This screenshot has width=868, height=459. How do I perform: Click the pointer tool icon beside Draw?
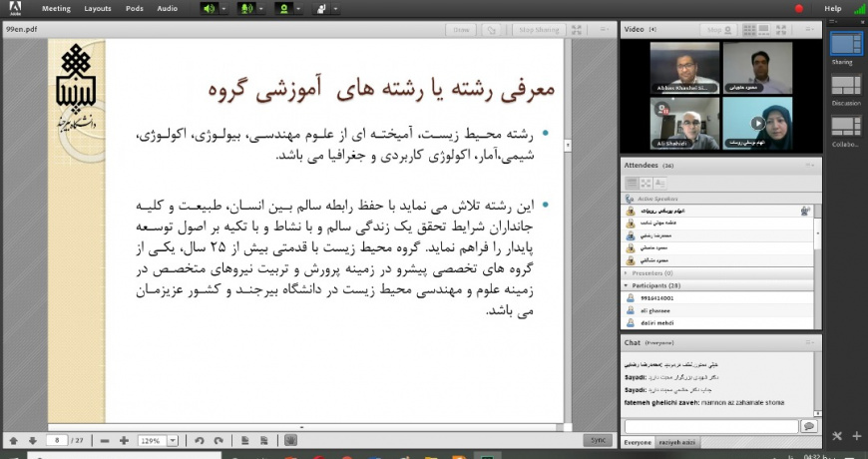pos(491,30)
